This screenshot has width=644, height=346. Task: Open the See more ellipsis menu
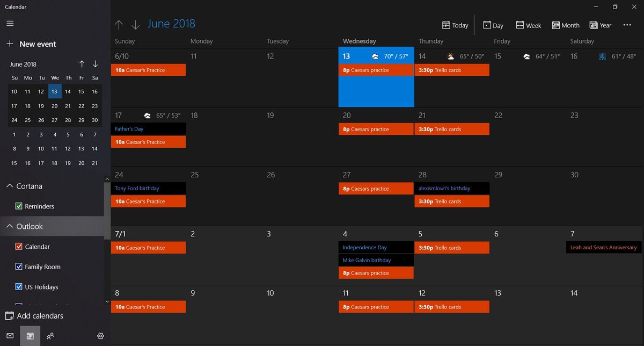(627, 25)
